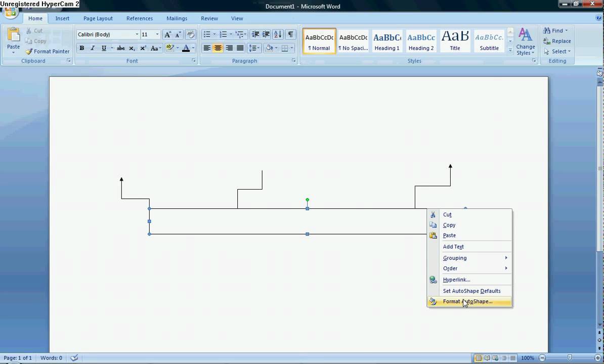Click the Bullets list icon
This screenshot has width=604, height=364.
(207, 34)
